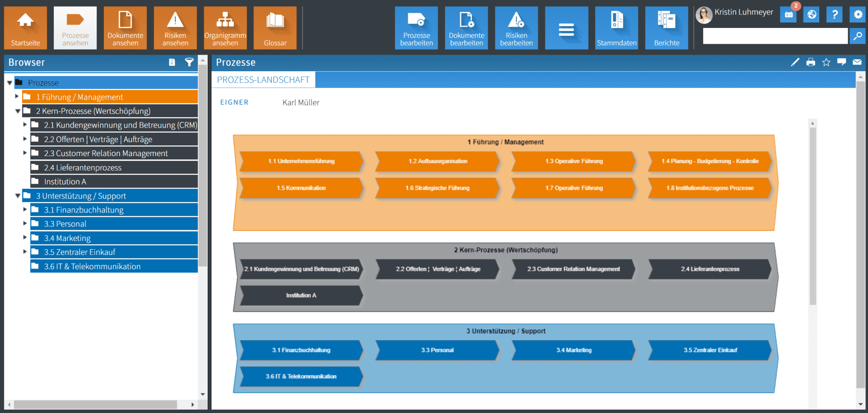Open the comment speech bubble icon
Image resolution: width=868 pixels, height=413 pixels.
841,62
